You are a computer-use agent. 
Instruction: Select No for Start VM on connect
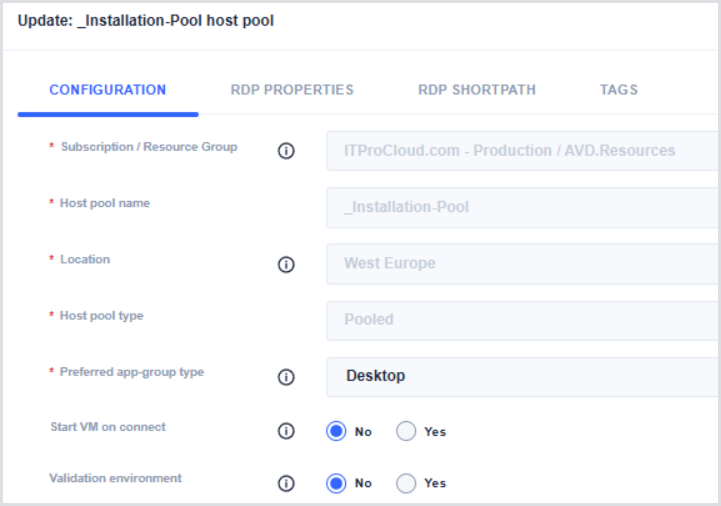click(337, 431)
